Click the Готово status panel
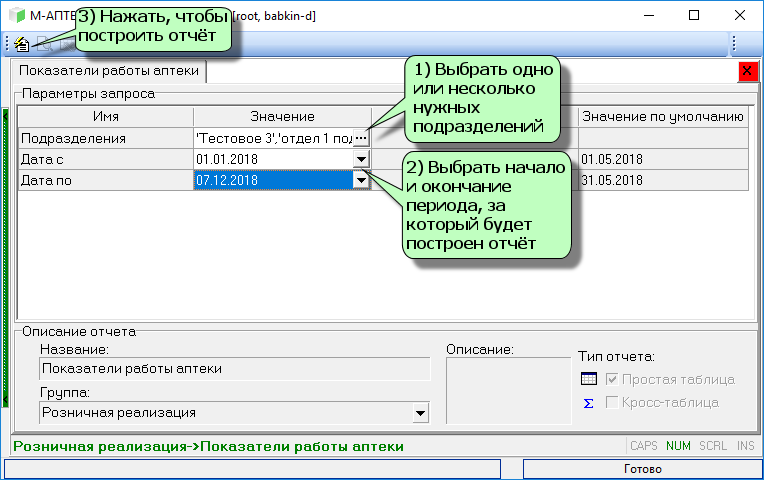Image resolution: width=764 pixels, height=480 pixels. (x=643, y=469)
